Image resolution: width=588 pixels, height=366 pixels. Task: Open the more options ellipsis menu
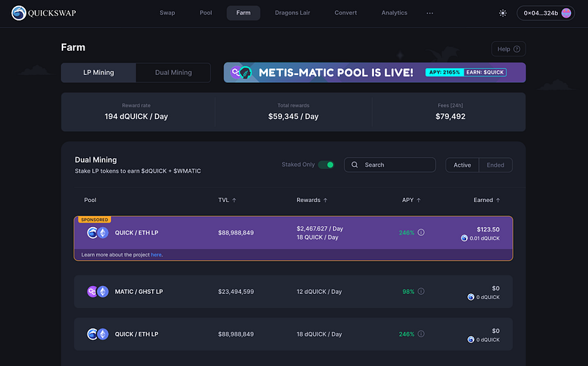(x=430, y=13)
